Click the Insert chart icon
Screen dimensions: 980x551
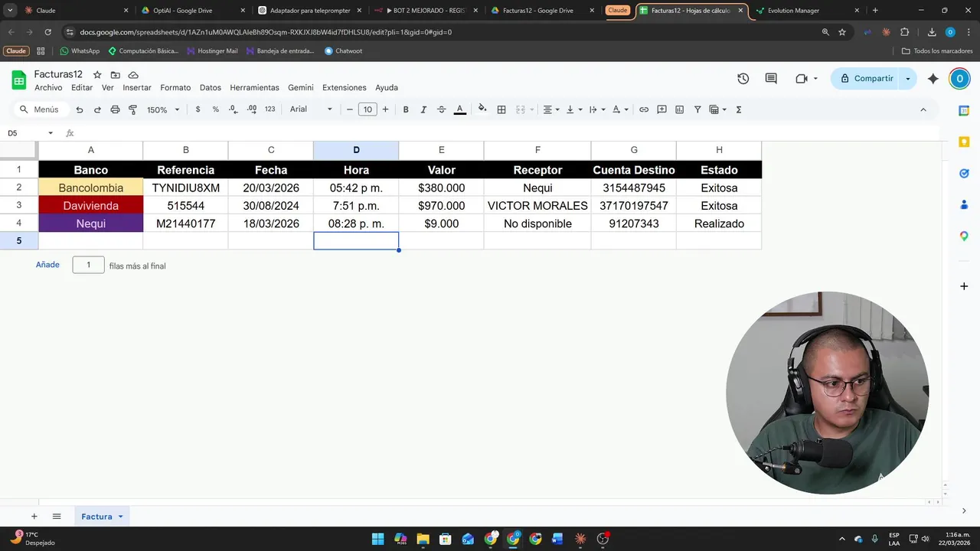[680, 109]
